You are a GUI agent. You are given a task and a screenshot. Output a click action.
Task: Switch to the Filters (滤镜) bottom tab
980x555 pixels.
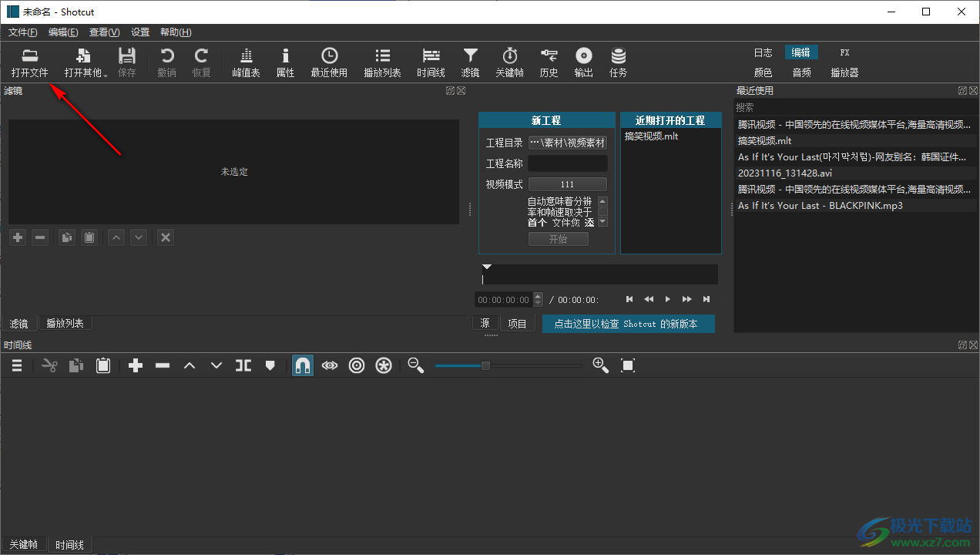(18, 324)
